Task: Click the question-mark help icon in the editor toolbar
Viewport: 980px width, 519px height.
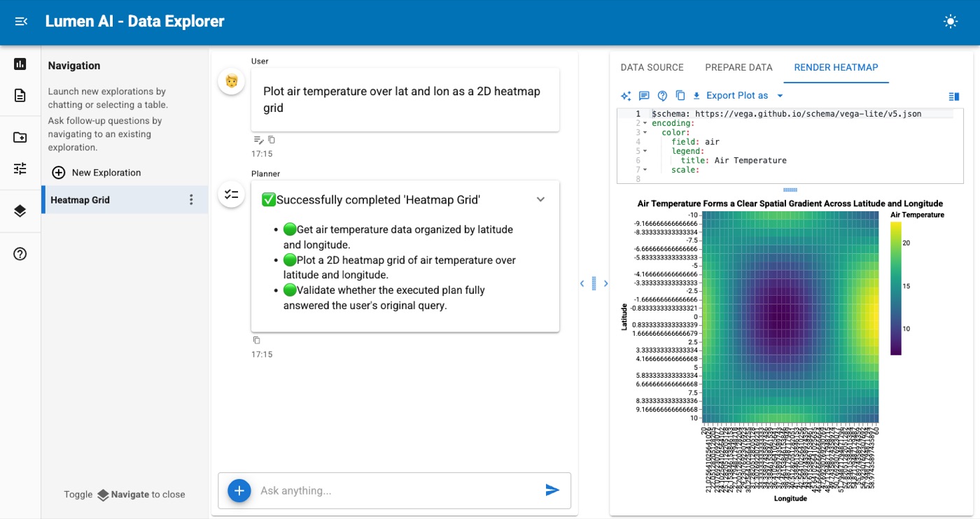Action: click(x=662, y=96)
